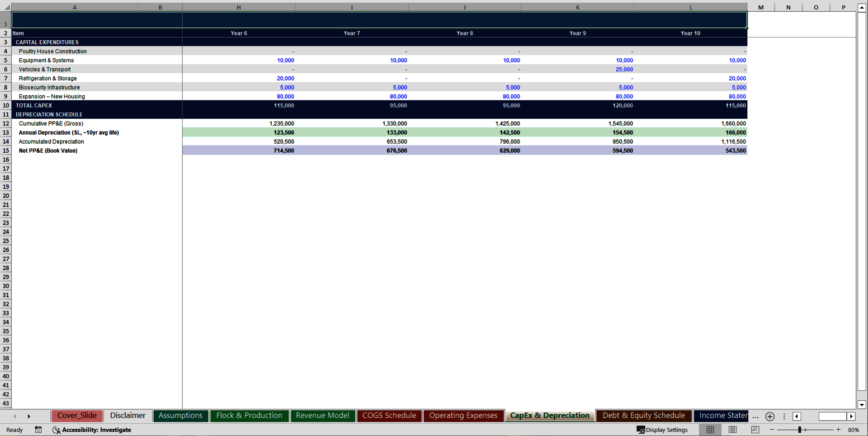Open Page Break Preview view
868x436 pixels.
click(x=756, y=430)
